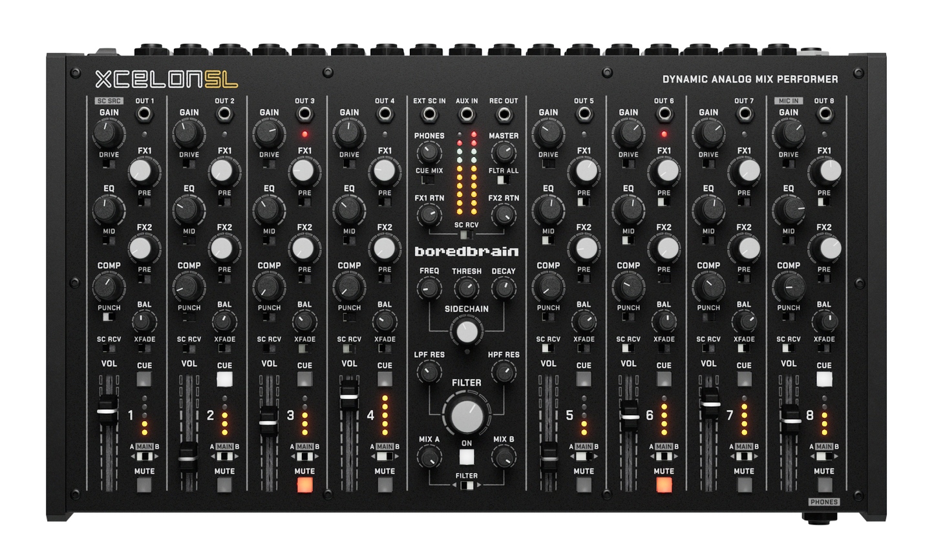Click the SIDECHAIN knob
The image size is (934, 560).
pos(467,332)
